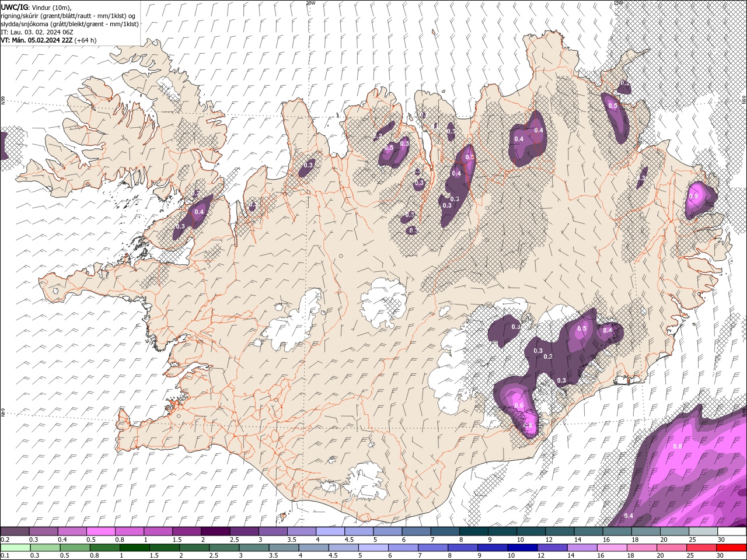
Task: Select the lower-scale purple swatch between 12 and 14
Action: click(552, 548)
